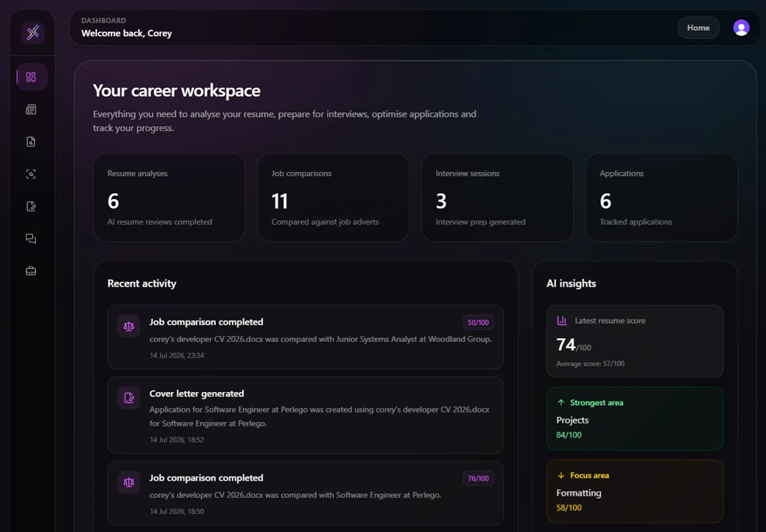Click the down arrow icon beside Focus area
Viewport: 766px width, 532px height.
561,475
